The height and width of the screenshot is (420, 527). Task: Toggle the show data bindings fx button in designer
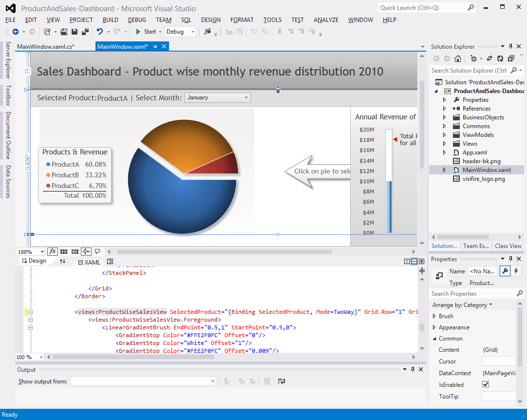point(52,251)
